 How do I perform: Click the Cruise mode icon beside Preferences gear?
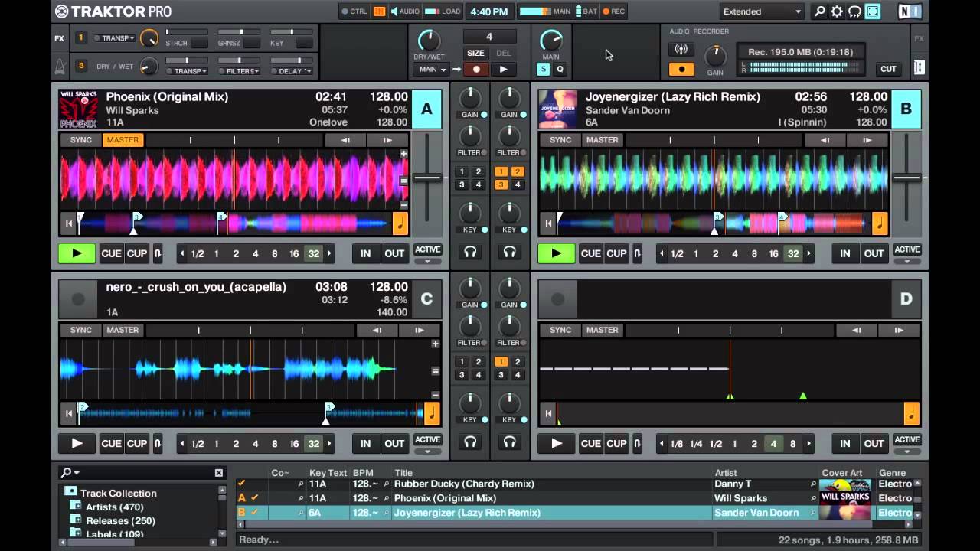(854, 11)
